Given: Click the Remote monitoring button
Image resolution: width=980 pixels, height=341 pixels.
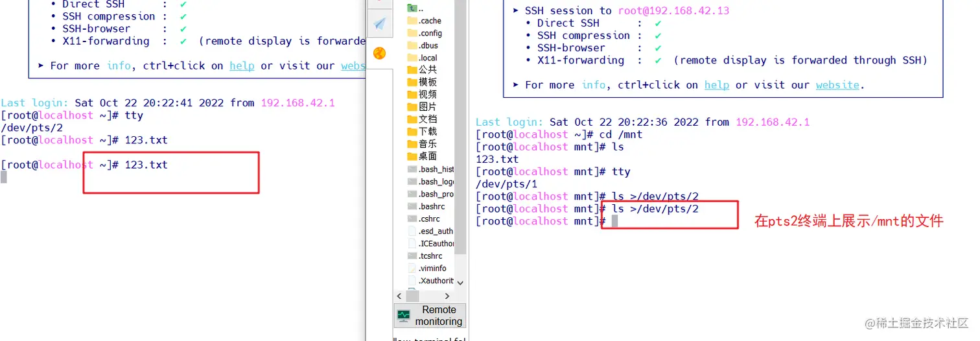Looking at the screenshot, I should pyautogui.click(x=430, y=316).
